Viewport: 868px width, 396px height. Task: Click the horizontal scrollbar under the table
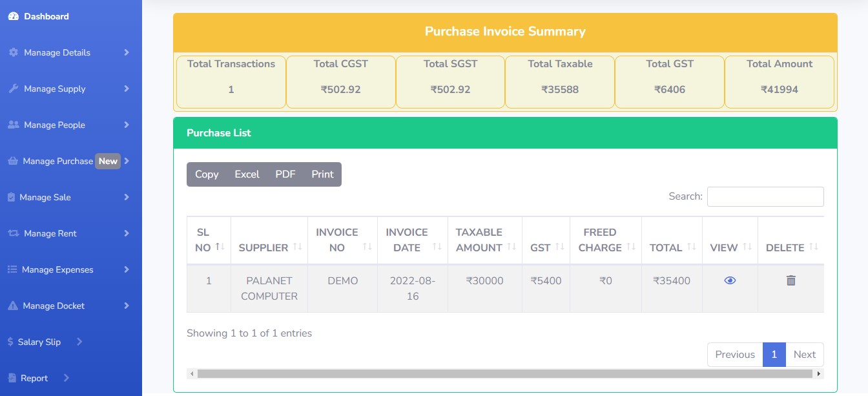click(504, 373)
